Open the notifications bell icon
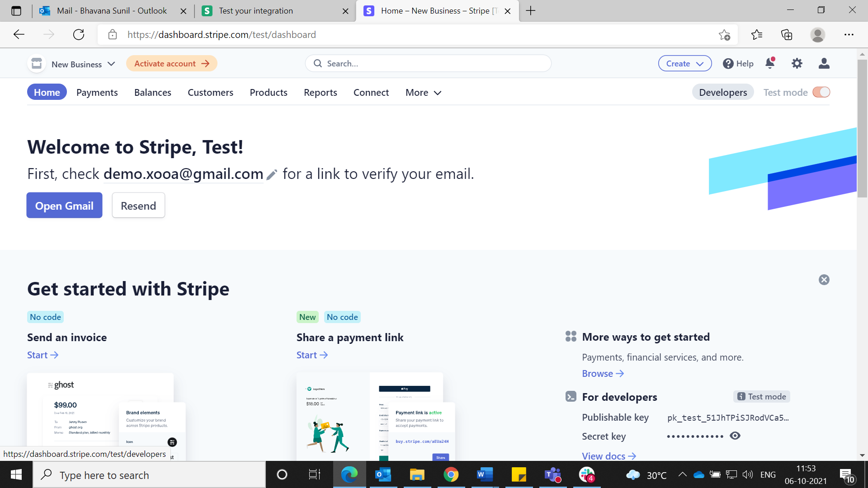This screenshot has width=868, height=488. [770, 63]
